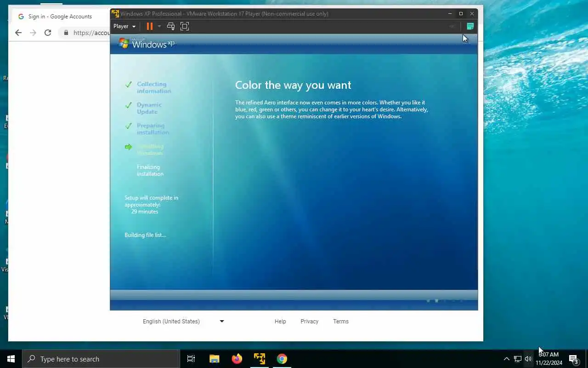Expand the power options arrow beside pause
The width and height of the screenshot is (588, 368).
pyautogui.click(x=159, y=26)
